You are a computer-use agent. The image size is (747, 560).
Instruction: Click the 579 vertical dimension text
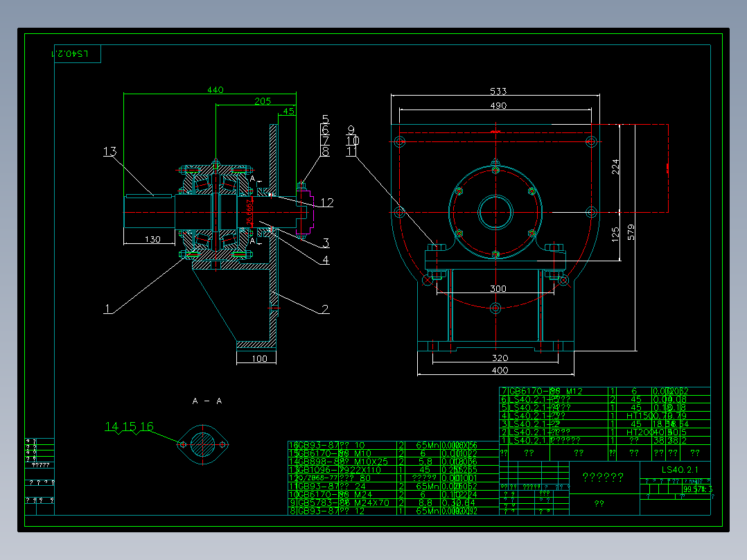(631, 232)
